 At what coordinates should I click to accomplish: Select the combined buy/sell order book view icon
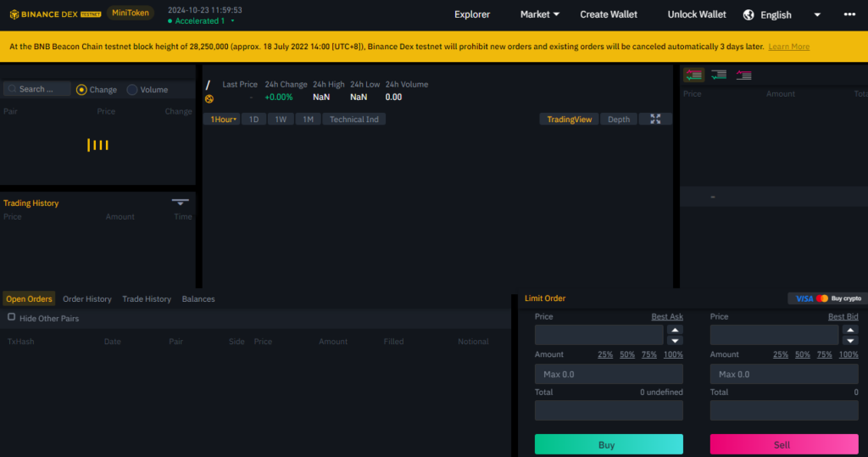tap(693, 75)
